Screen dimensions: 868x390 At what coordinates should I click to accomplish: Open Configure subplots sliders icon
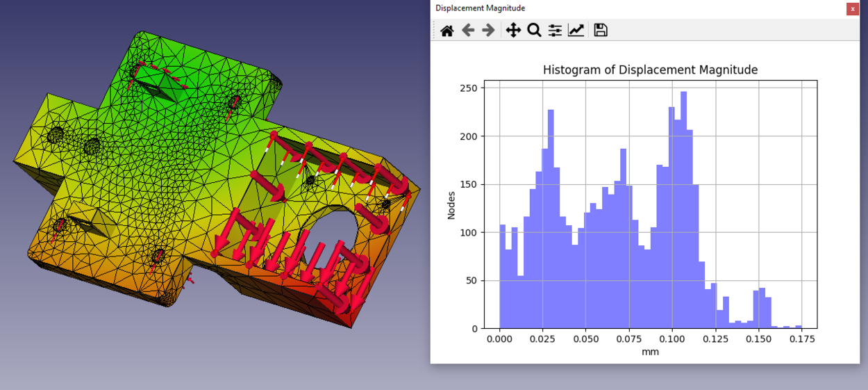click(x=555, y=31)
